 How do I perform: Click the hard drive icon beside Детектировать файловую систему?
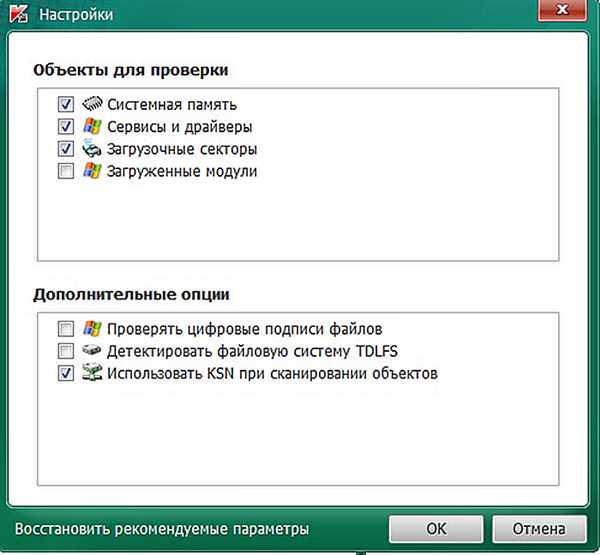pos(92,350)
